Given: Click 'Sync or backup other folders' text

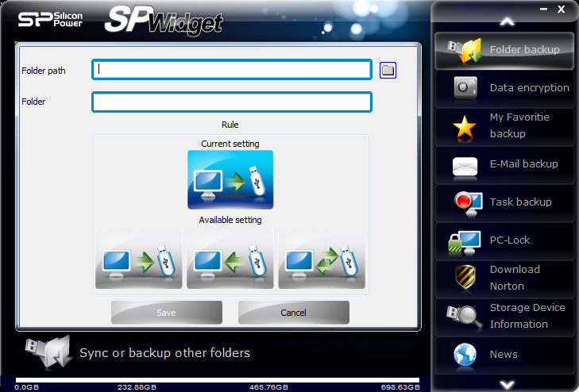Looking at the screenshot, I should point(164,353).
